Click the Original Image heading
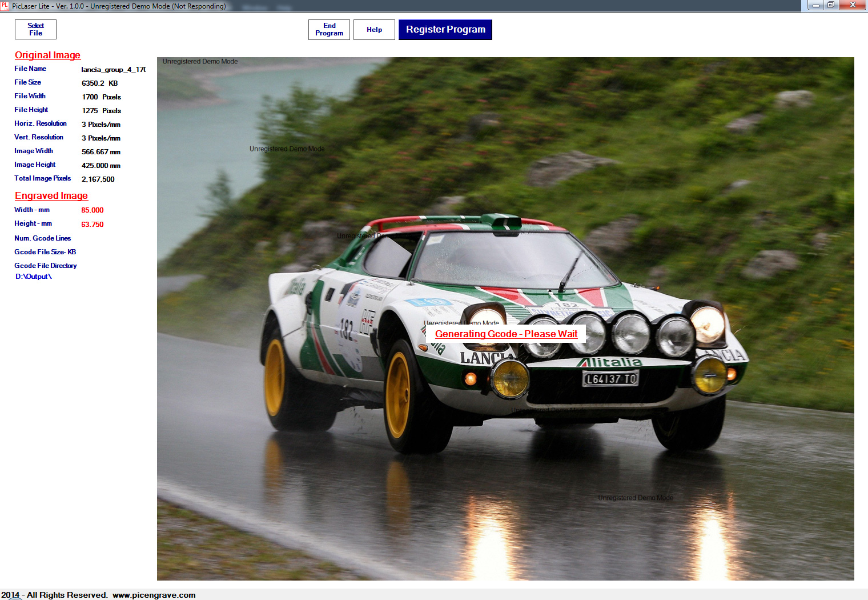 (47, 55)
